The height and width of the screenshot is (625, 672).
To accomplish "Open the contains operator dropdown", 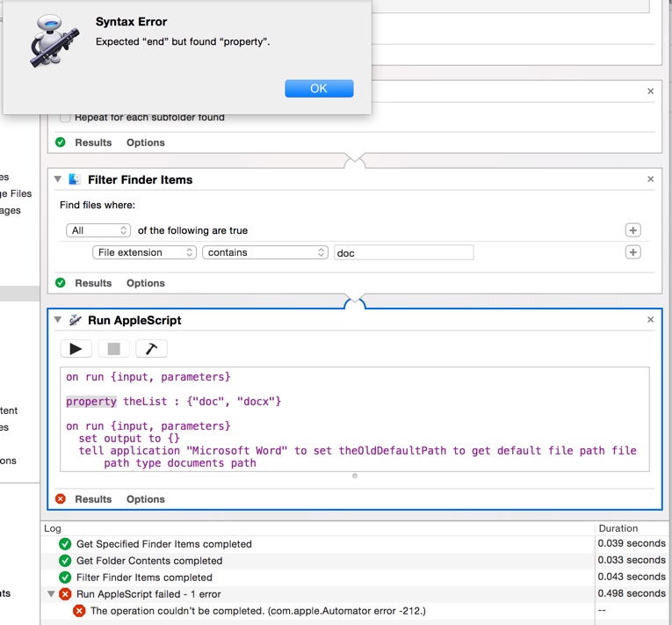I will [265, 252].
